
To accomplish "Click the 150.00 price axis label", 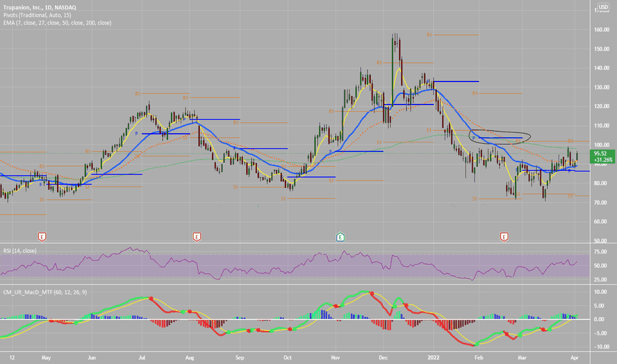I will click(602, 49).
